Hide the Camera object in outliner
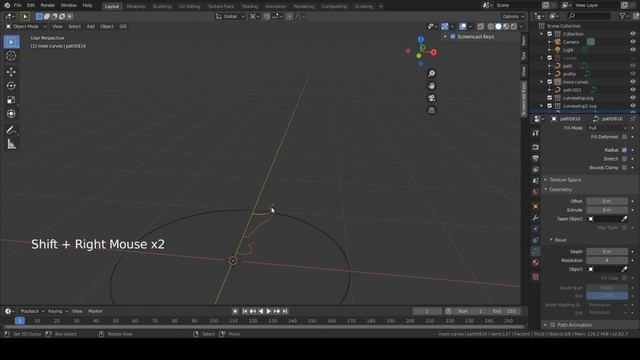Image resolution: width=640 pixels, height=360 pixels. pyautogui.click(x=633, y=42)
